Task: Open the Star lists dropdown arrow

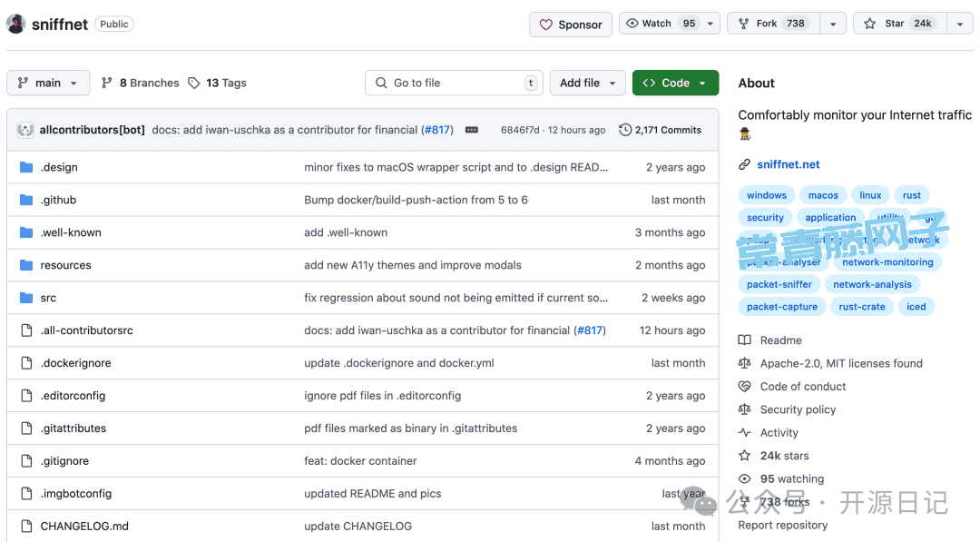Action: tap(960, 24)
